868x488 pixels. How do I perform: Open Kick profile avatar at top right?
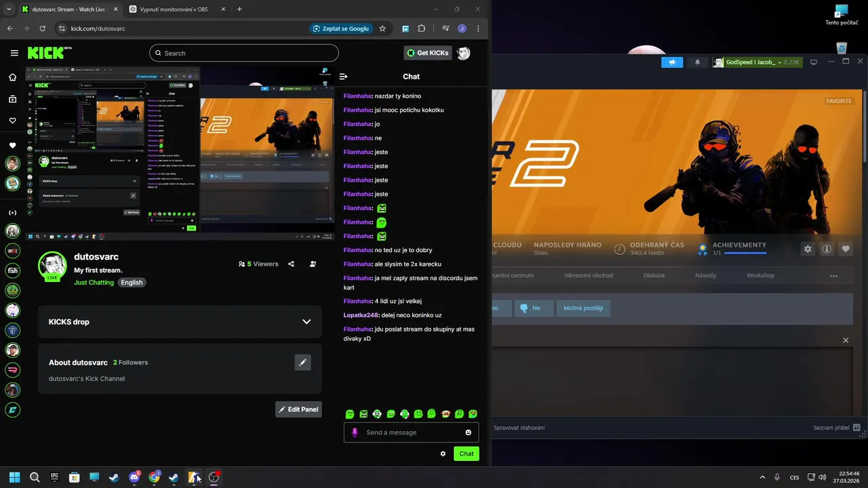pyautogui.click(x=463, y=53)
